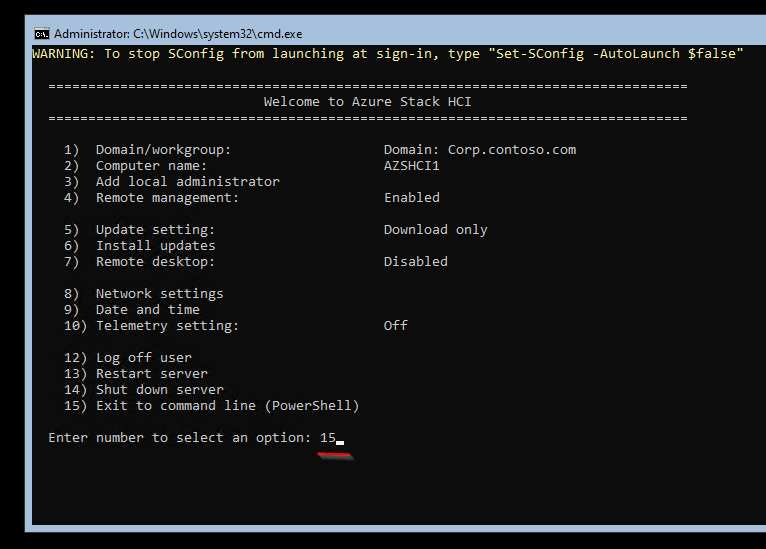766x549 pixels.
Task: Select the '9) Date and time' line
Action: 131,310
